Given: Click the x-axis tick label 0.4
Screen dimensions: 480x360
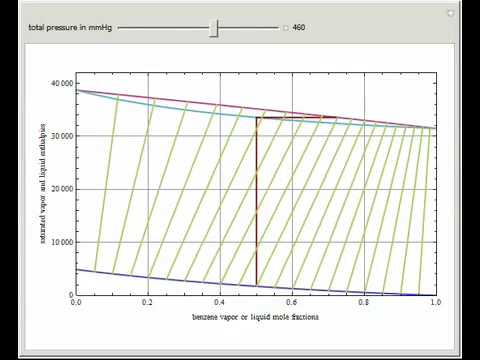Looking at the screenshot, I should [220, 302].
